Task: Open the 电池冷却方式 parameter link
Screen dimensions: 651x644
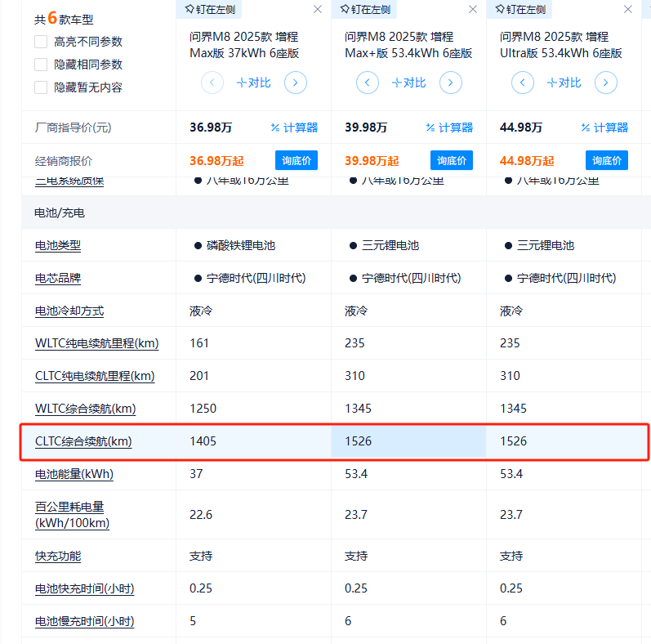Action: point(69,311)
